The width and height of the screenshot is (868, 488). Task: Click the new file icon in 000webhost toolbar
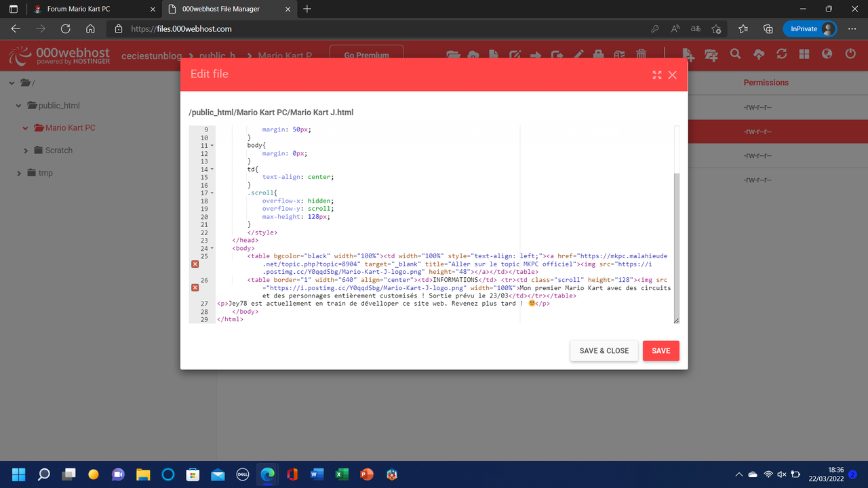[688, 55]
